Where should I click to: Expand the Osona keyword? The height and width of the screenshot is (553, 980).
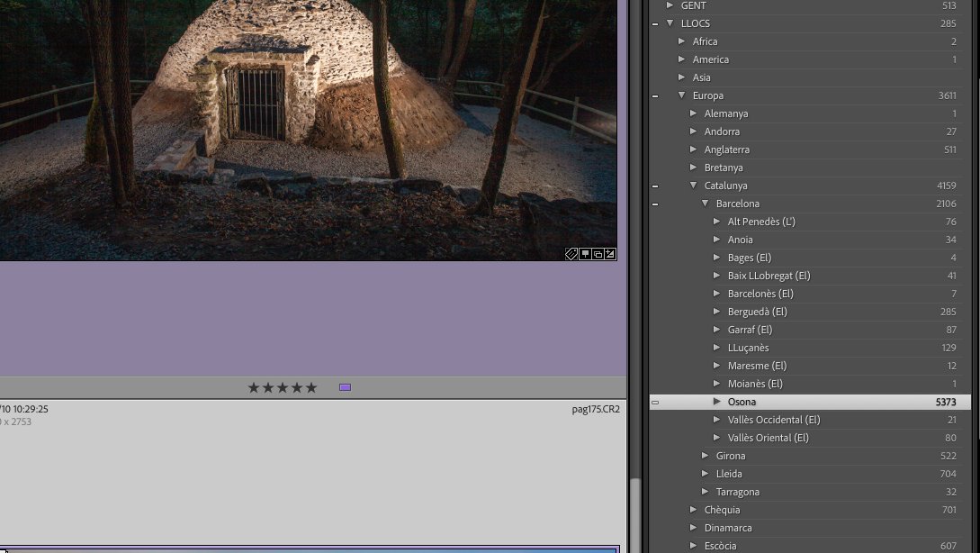[717, 402]
